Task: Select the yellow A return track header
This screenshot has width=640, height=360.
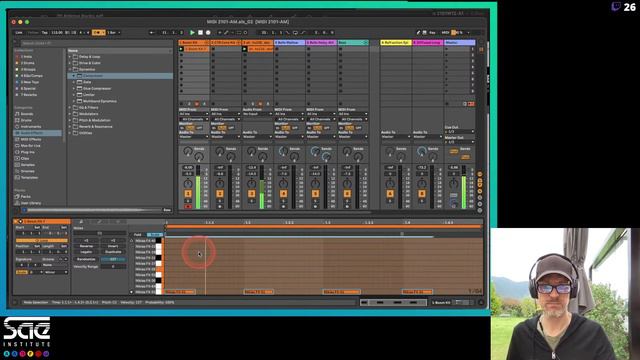Action: click(x=396, y=42)
